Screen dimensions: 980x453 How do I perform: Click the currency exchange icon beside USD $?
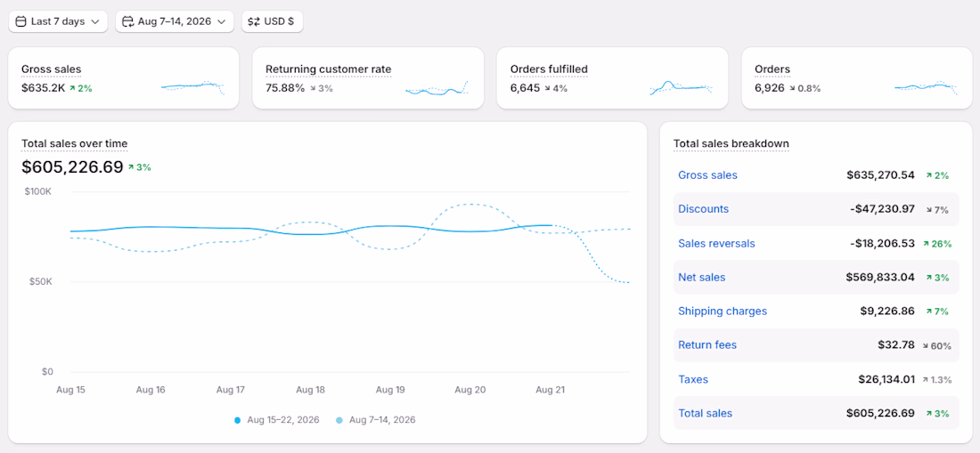[254, 21]
